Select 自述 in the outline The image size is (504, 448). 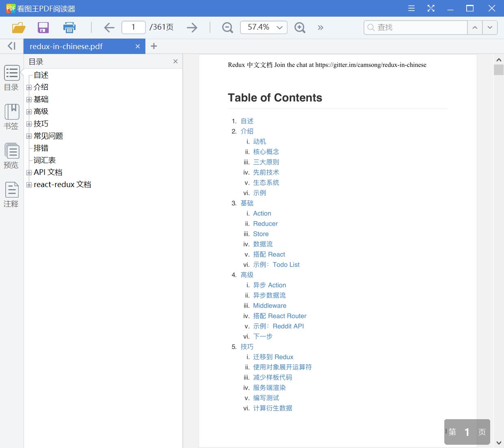click(x=41, y=75)
